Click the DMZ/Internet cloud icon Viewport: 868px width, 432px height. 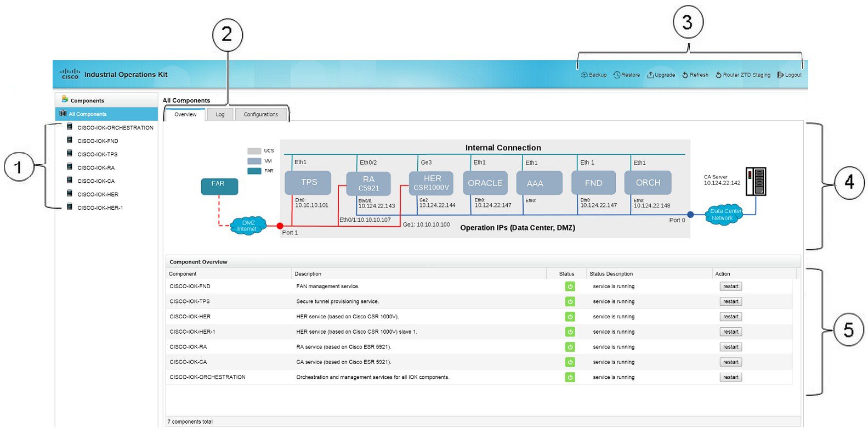pos(248,226)
